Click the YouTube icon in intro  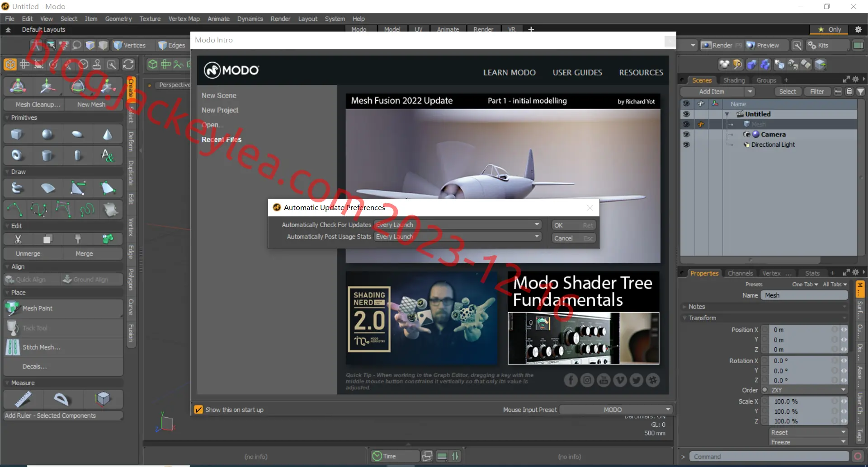pos(604,380)
